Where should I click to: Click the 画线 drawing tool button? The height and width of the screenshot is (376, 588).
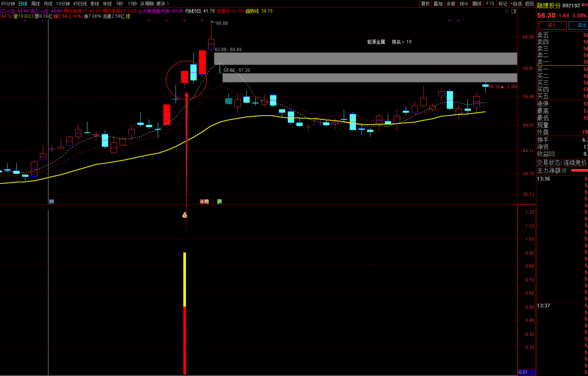point(477,4)
